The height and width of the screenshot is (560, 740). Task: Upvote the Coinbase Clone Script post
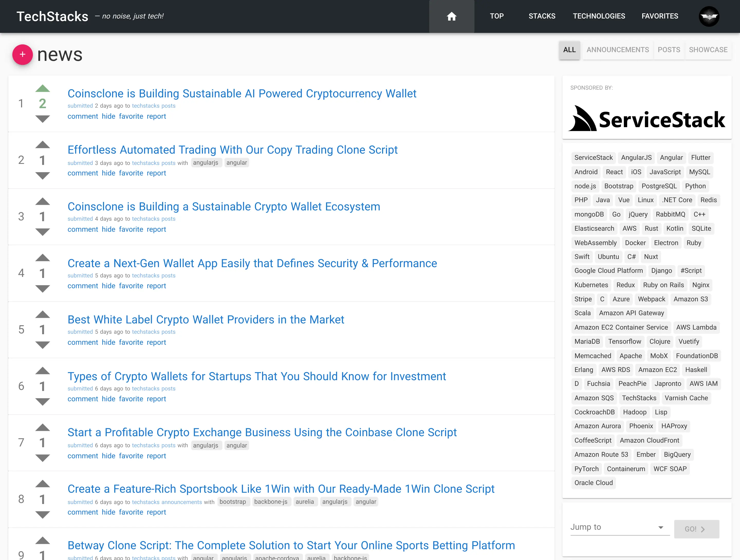[42, 427]
